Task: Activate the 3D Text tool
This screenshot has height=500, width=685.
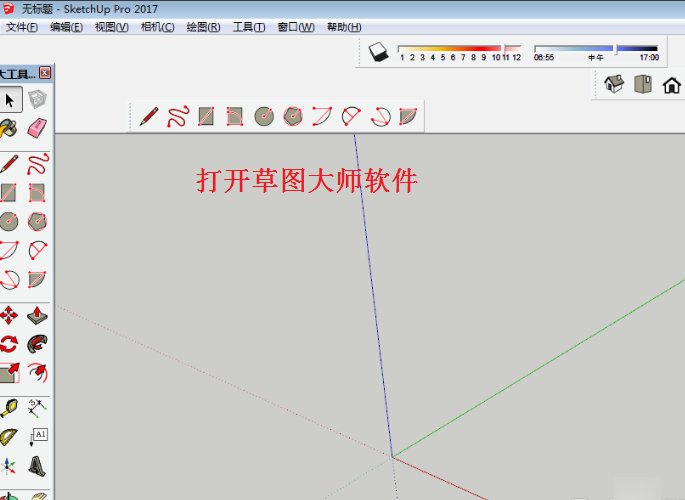Action: (x=37, y=466)
